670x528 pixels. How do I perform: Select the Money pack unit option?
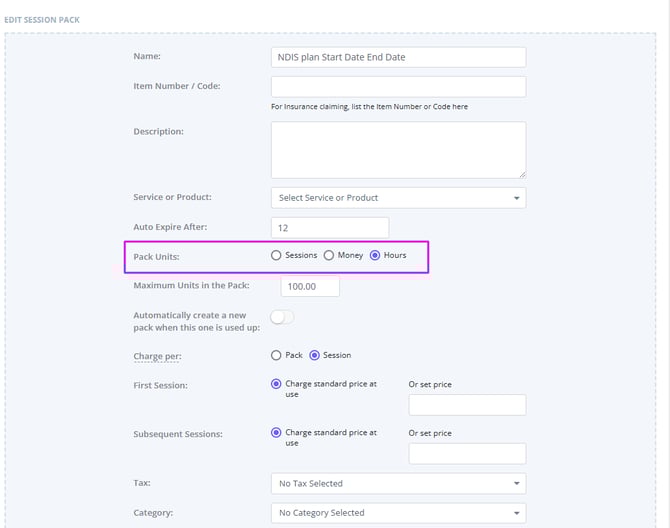pos(329,256)
